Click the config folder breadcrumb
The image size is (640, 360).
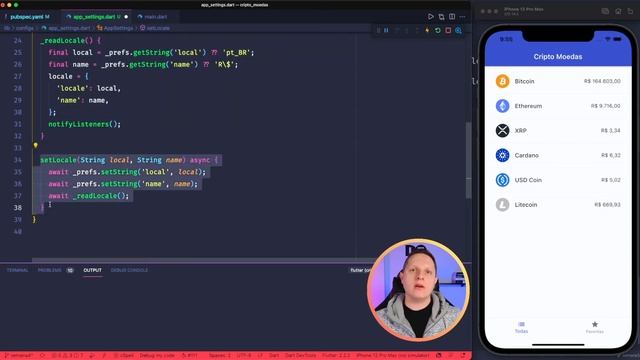[24, 28]
